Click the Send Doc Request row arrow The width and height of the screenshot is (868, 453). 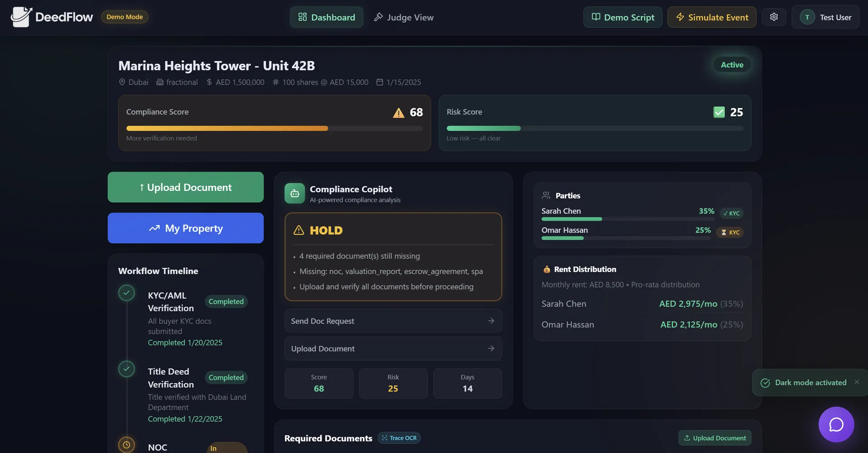tap(491, 321)
